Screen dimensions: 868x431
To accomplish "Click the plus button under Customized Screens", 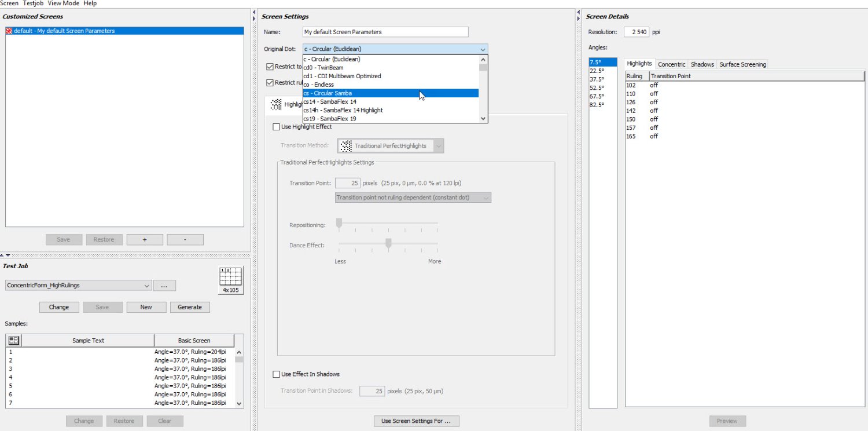I will (145, 240).
